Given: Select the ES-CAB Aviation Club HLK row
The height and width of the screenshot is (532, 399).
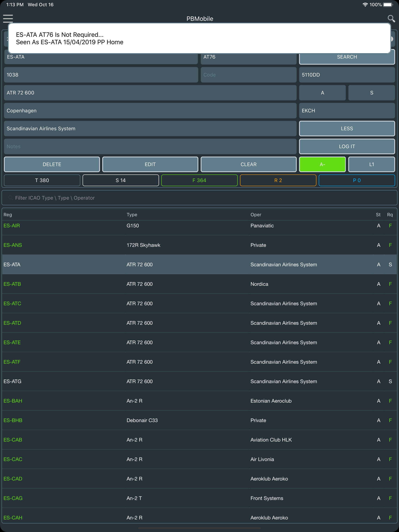Looking at the screenshot, I should [x=199, y=440].
